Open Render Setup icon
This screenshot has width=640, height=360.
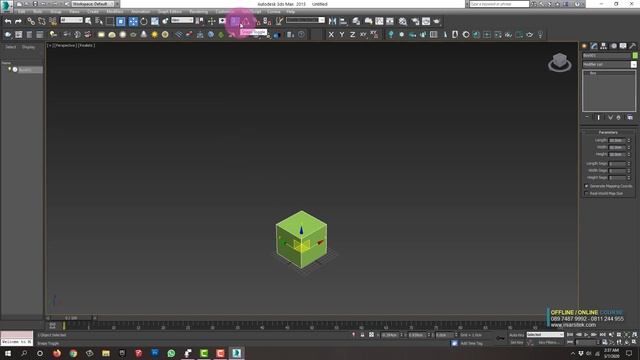coord(415,21)
